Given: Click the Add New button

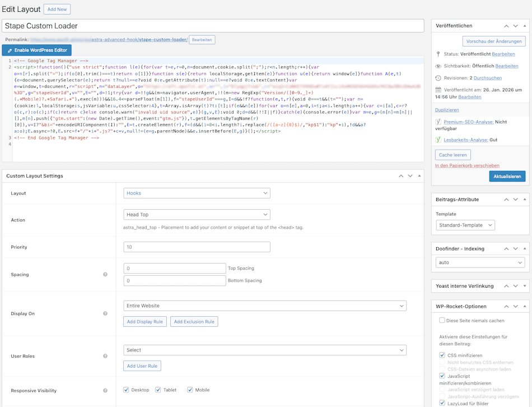Looking at the screenshot, I should click(x=57, y=9).
